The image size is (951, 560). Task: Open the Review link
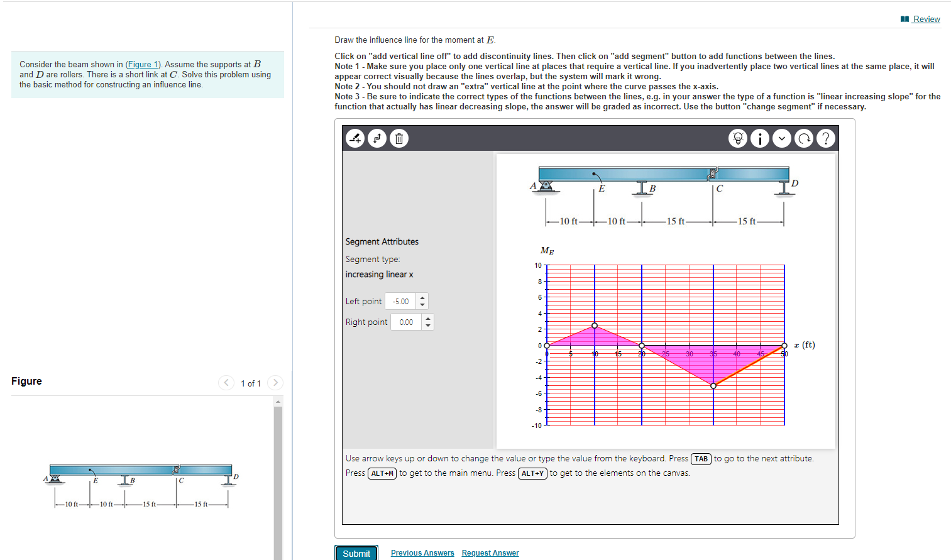tap(926, 19)
